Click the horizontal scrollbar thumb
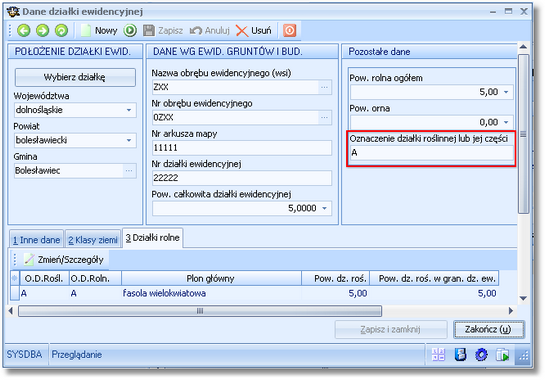 click(x=200, y=311)
